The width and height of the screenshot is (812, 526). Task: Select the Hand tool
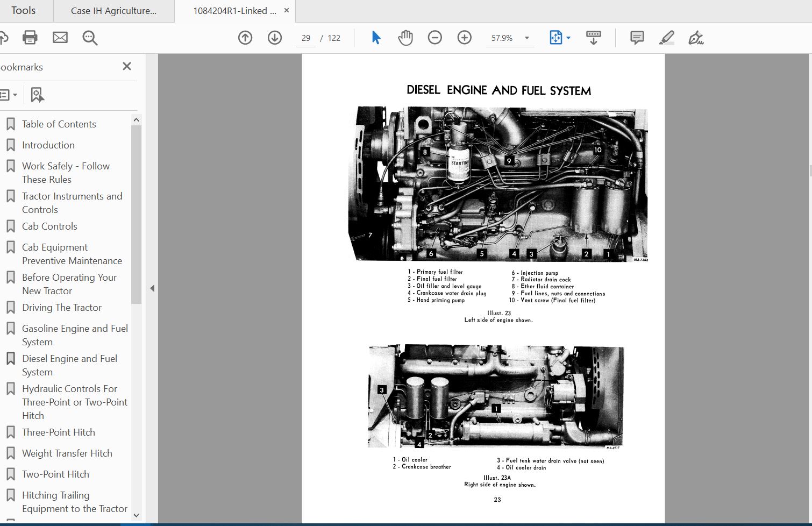405,38
